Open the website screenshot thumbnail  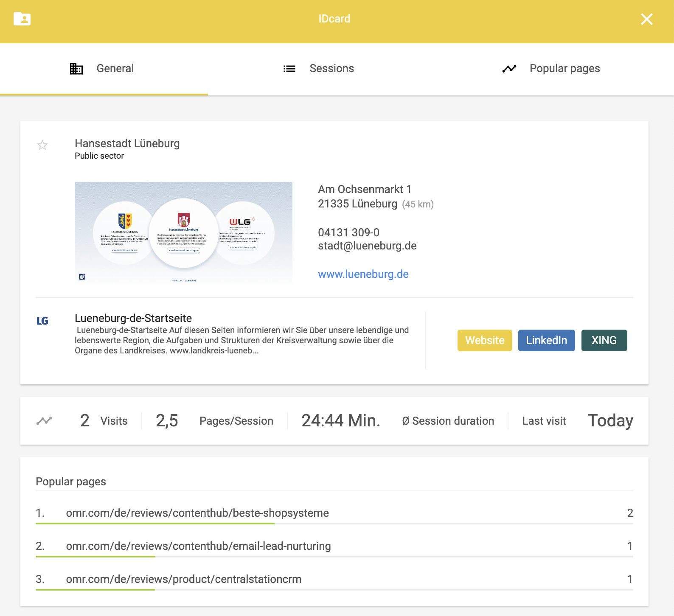(x=183, y=232)
